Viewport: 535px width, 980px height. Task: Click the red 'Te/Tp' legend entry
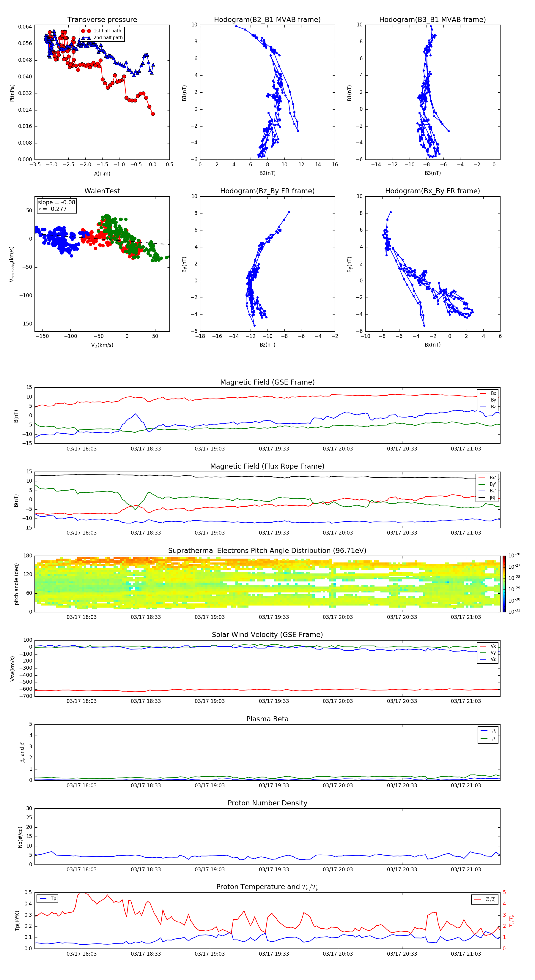[x=485, y=900]
